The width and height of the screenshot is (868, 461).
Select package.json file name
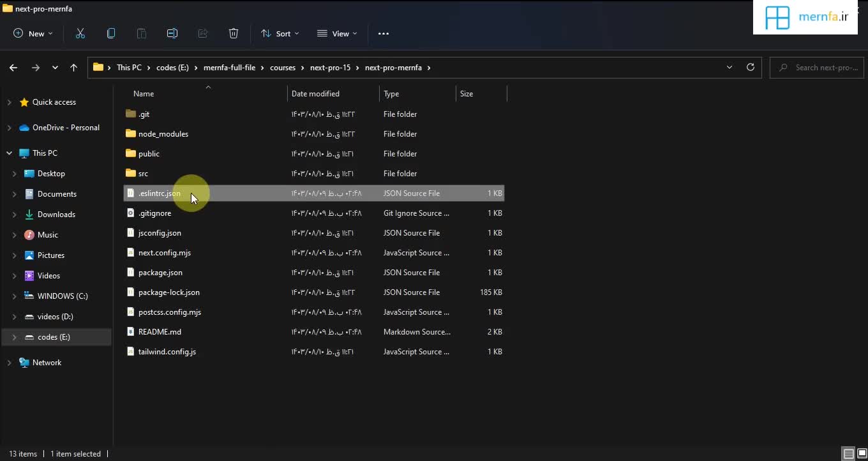tap(160, 273)
